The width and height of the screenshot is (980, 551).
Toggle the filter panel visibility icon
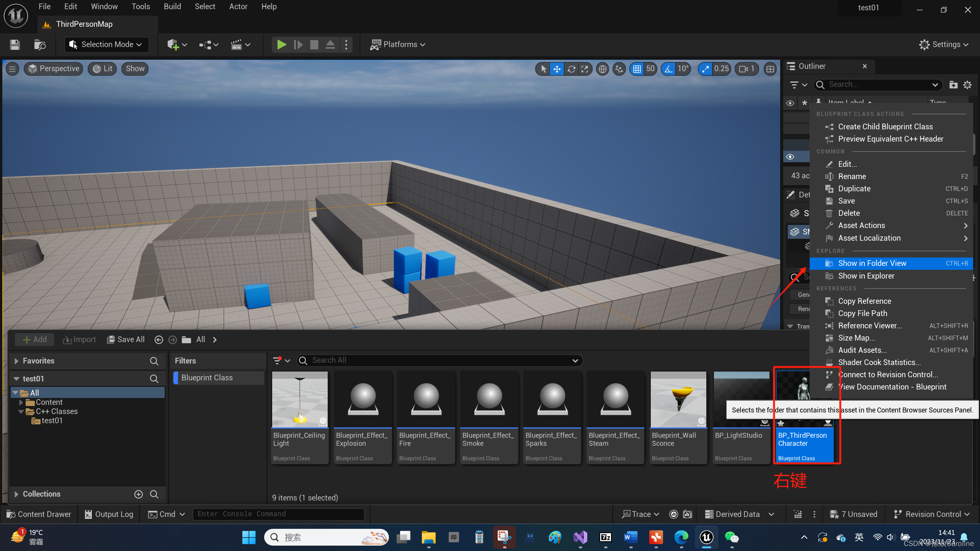point(277,360)
